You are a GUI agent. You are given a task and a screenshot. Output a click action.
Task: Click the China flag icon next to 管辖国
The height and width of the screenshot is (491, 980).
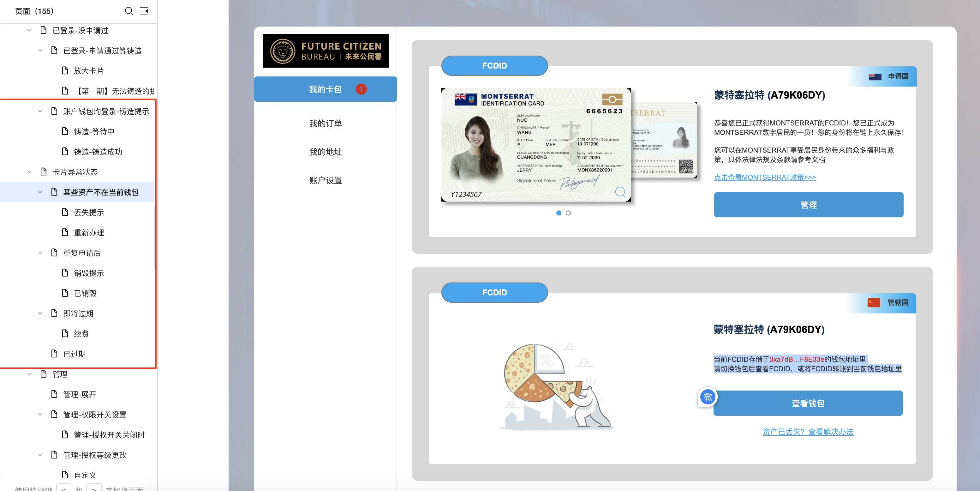[x=874, y=303]
